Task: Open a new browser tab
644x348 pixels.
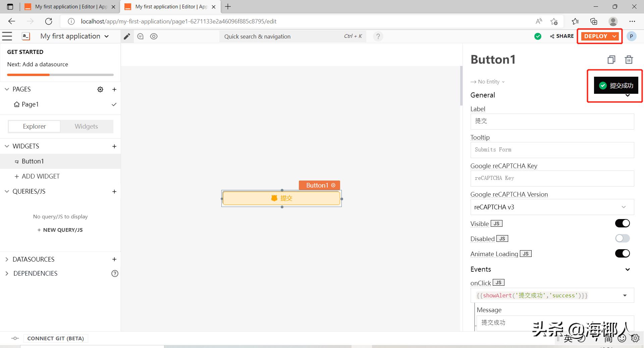Action: click(x=228, y=7)
